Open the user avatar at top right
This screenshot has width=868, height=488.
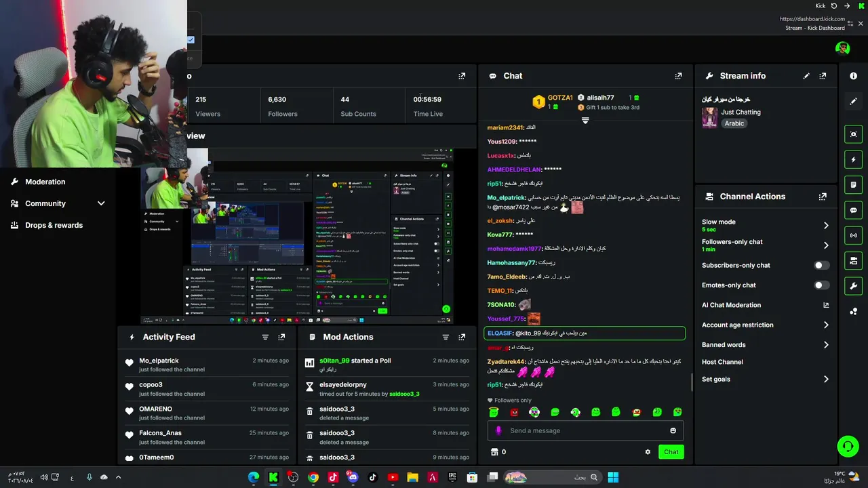coord(843,48)
